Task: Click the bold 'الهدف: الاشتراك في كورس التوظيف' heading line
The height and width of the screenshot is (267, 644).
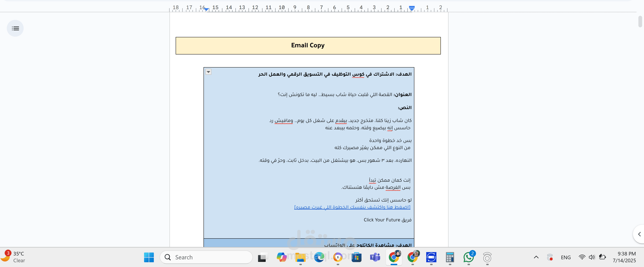Action: 335,74
